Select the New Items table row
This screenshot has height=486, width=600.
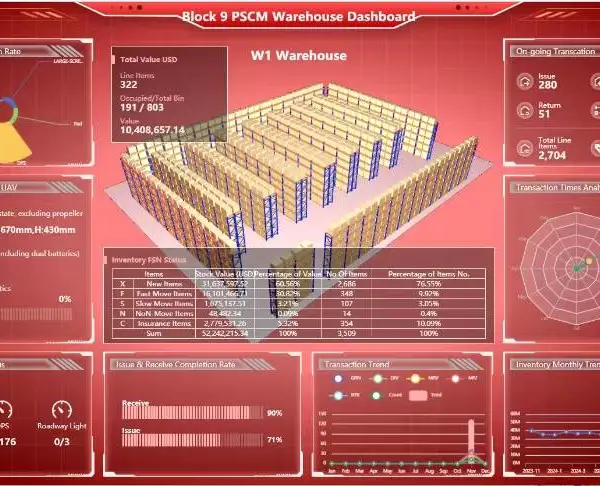point(299,284)
